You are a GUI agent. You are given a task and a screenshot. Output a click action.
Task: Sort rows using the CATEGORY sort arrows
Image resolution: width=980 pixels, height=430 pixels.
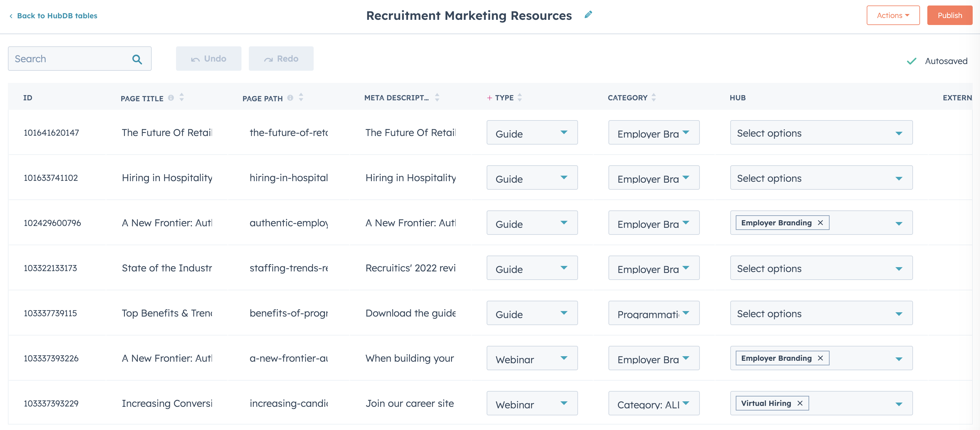coord(654,98)
